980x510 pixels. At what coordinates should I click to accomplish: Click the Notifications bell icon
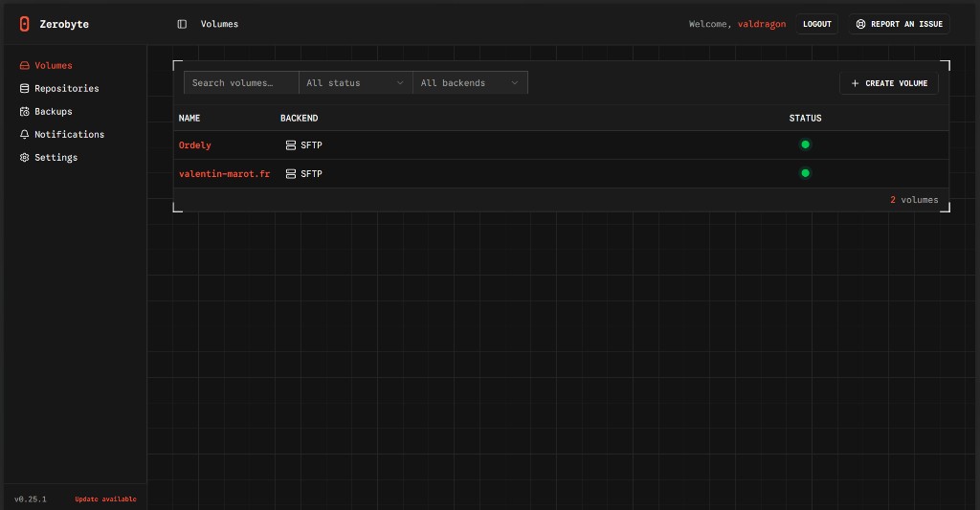[x=24, y=135]
